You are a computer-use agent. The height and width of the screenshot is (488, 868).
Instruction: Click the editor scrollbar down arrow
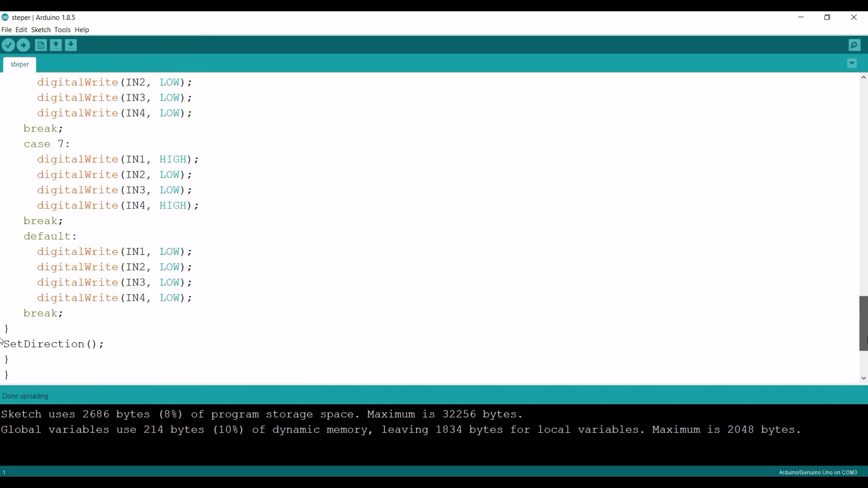coord(863,378)
